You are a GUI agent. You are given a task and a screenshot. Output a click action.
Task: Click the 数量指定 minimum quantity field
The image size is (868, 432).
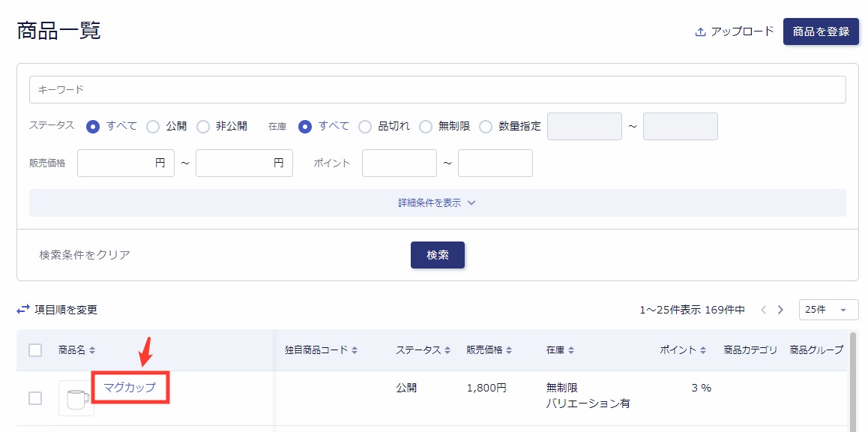585,126
